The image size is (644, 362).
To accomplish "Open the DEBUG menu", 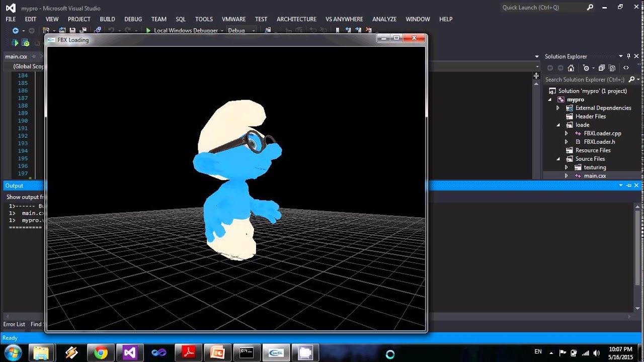I will tap(133, 19).
